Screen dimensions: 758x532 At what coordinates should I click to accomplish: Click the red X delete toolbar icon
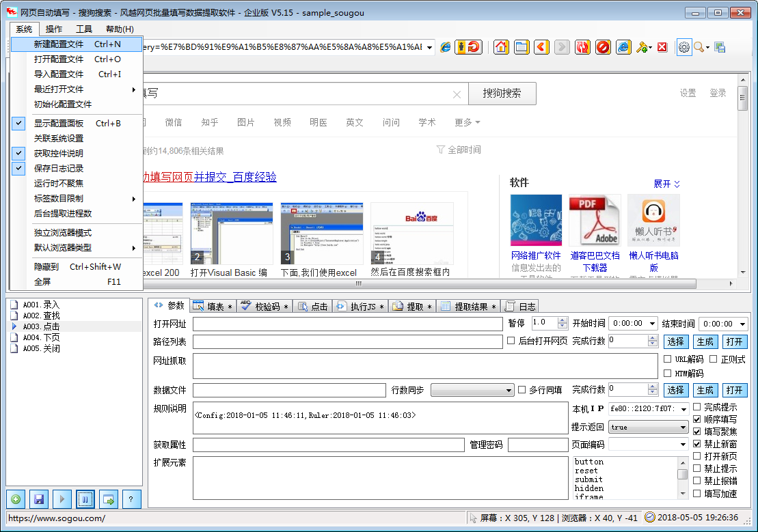click(x=662, y=47)
